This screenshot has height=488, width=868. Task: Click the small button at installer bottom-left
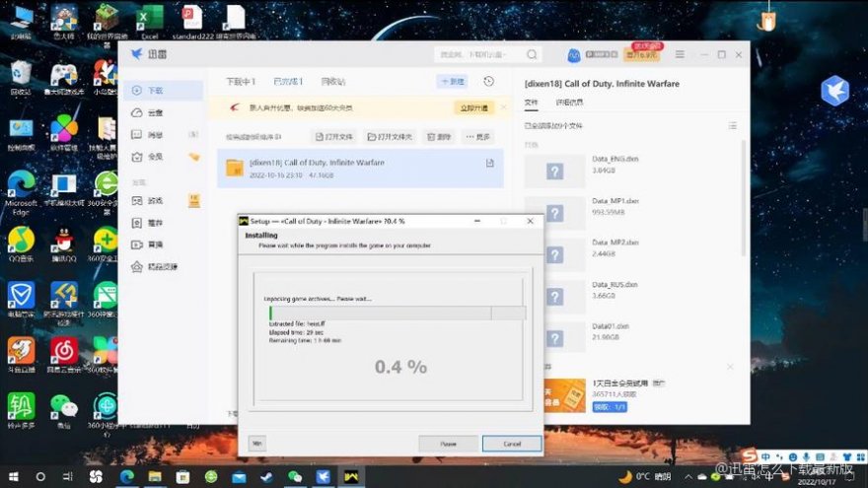(256, 444)
